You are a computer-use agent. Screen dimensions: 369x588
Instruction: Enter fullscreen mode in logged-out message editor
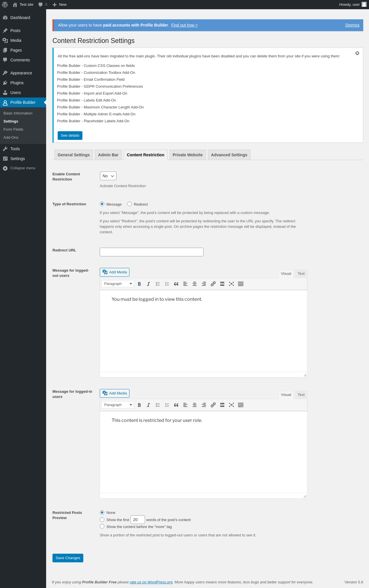pos(231,284)
